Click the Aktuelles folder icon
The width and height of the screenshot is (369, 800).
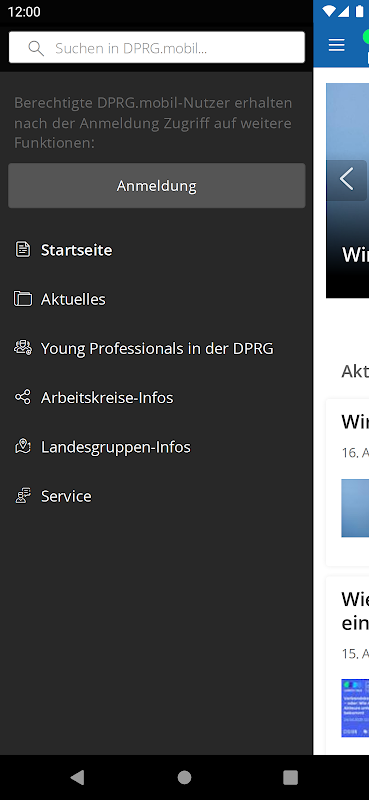tap(22, 299)
